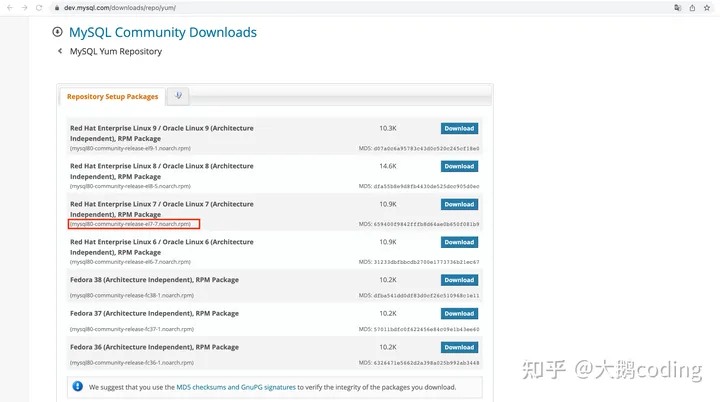Viewport: 720px width, 402px height.
Task: Select the Repository Setup Packages tab
Action: [113, 97]
